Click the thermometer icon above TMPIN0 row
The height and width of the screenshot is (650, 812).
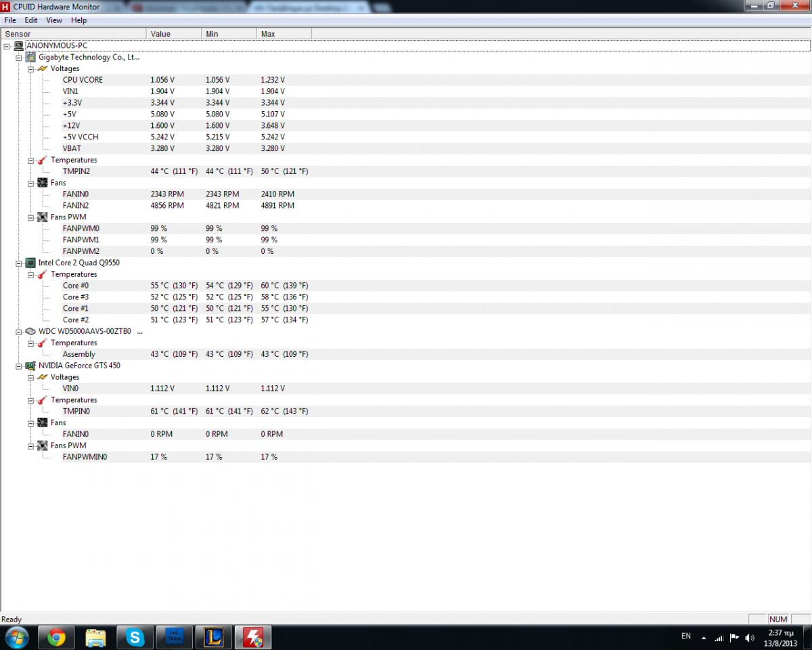click(x=43, y=400)
